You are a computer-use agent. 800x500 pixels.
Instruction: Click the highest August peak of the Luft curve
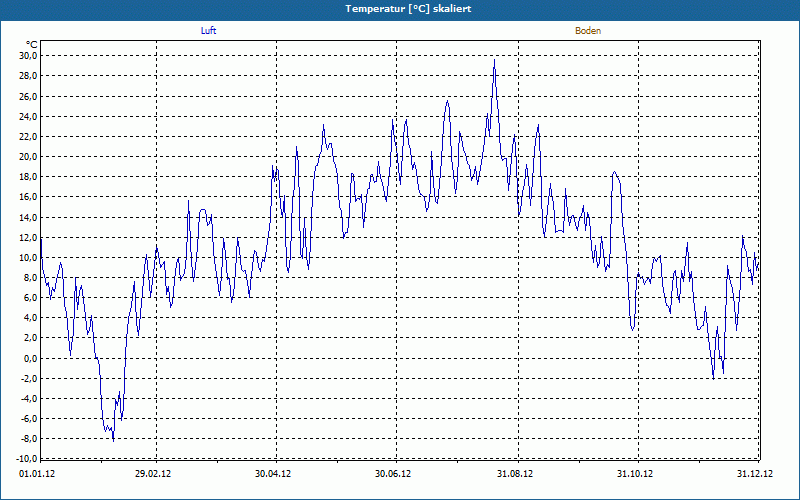(x=494, y=60)
